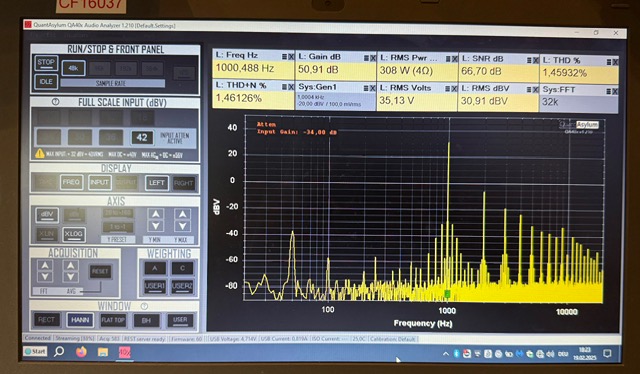Image resolution: width=640 pixels, height=374 pixels.
Task: Select 42 dBV full scale input
Action: [x=142, y=138]
